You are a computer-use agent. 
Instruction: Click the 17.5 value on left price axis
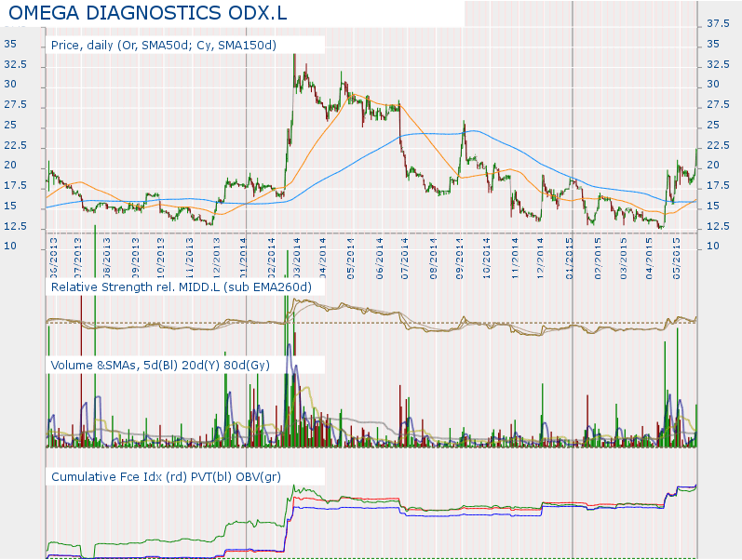point(15,185)
